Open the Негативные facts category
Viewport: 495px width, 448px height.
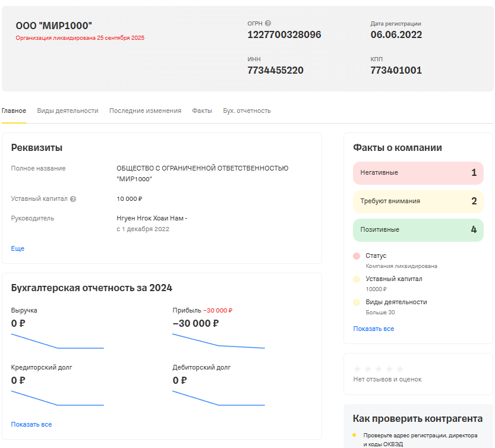[418, 173]
